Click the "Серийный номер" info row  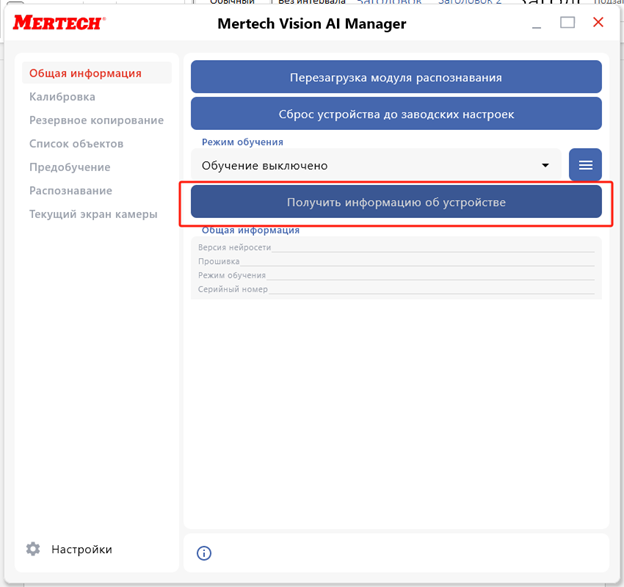click(x=396, y=289)
